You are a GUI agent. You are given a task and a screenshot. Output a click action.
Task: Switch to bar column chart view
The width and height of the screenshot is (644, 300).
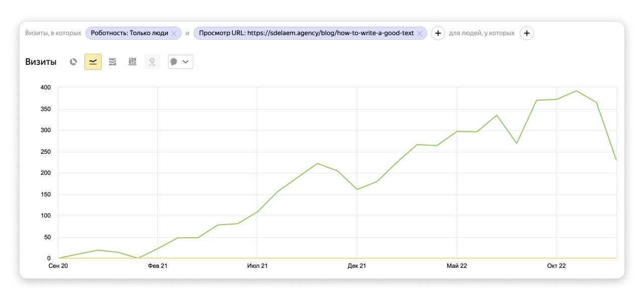click(x=132, y=62)
